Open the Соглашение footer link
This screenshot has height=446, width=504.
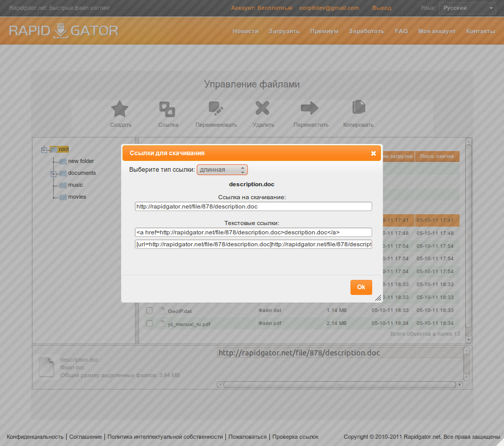point(85,437)
